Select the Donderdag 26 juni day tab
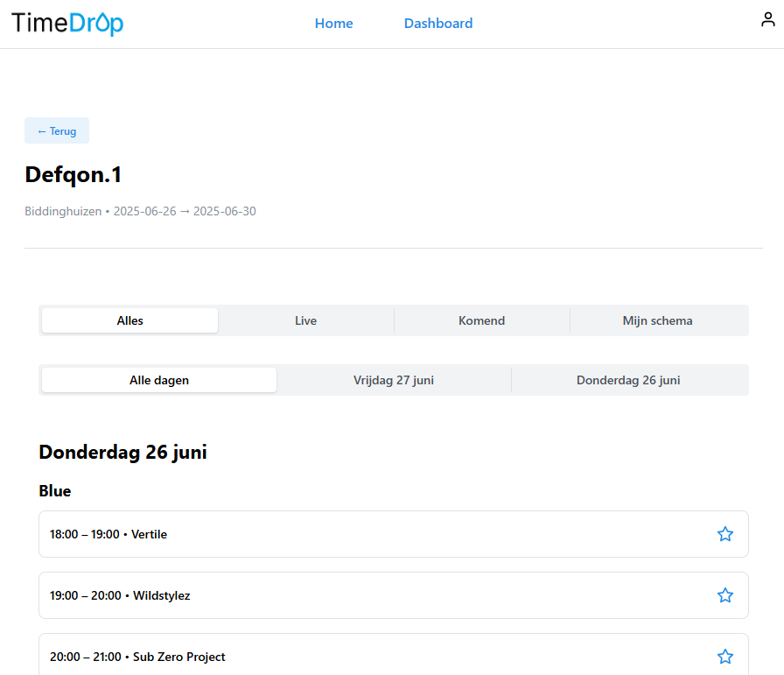This screenshot has width=784, height=675. point(628,380)
